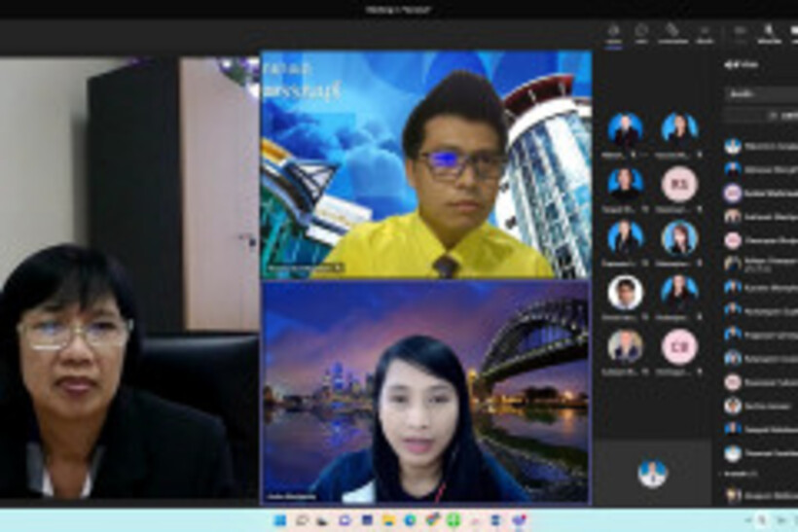This screenshot has width=798, height=532.
Task: Collapse the participants panel header arrow
Action: click(728, 64)
